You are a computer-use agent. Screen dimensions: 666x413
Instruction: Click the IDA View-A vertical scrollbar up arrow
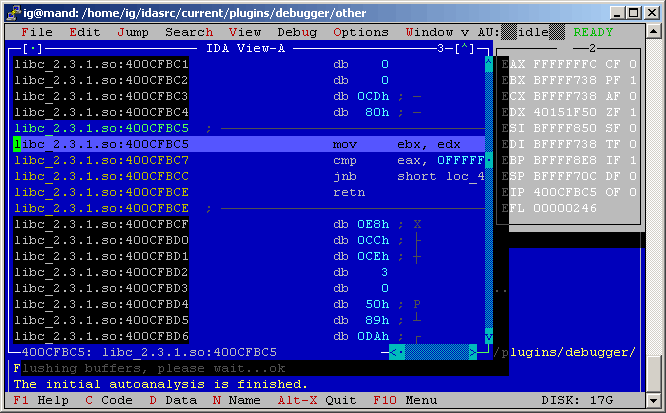[x=488, y=64]
